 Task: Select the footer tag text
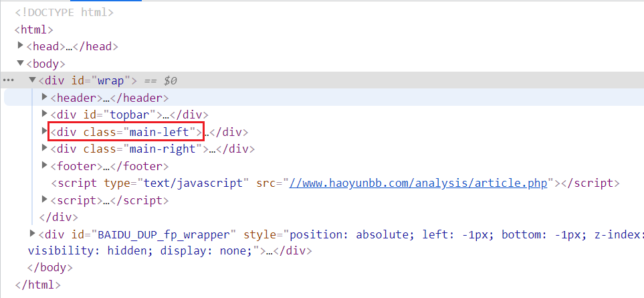pos(110,166)
